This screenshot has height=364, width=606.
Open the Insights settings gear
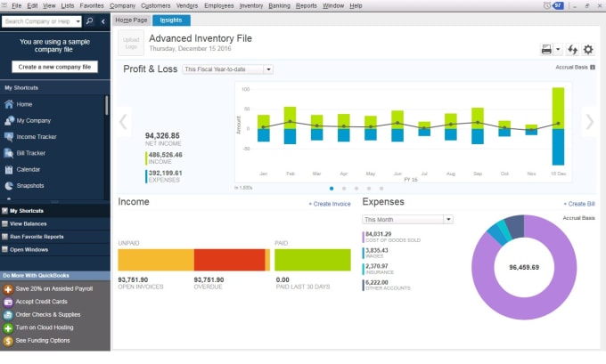coord(588,50)
